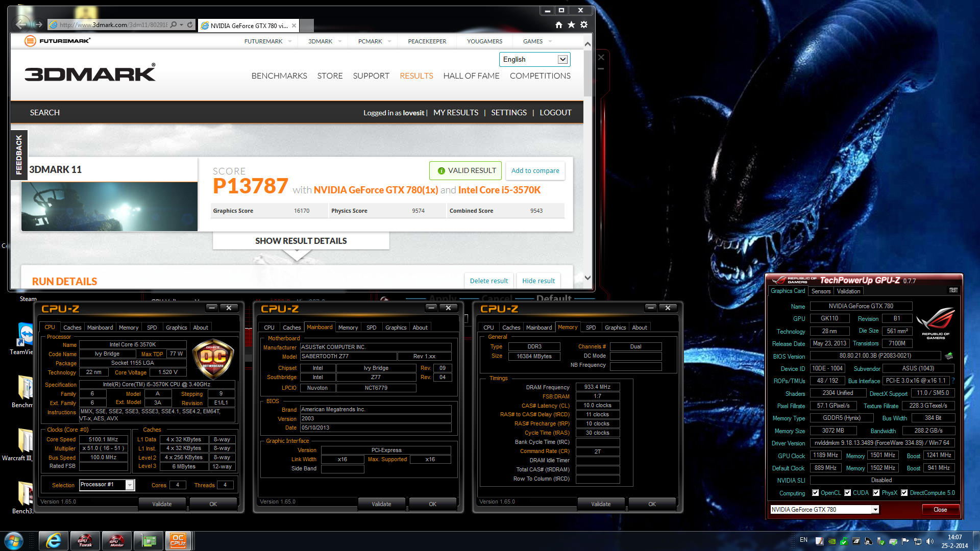This screenshot has width=980, height=551.
Task: Switch to Sensors tab in GPU-Z
Action: (x=821, y=291)
